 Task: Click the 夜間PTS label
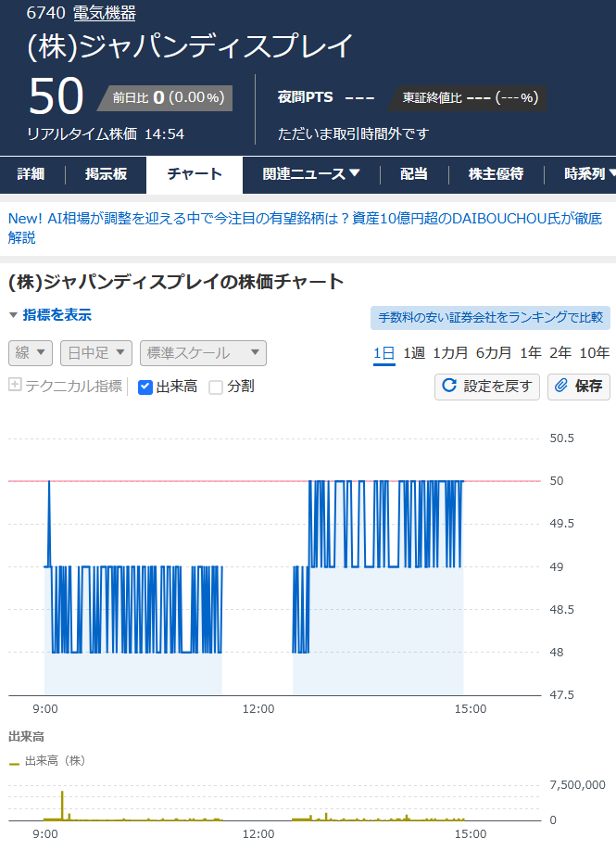click(306, 97)
